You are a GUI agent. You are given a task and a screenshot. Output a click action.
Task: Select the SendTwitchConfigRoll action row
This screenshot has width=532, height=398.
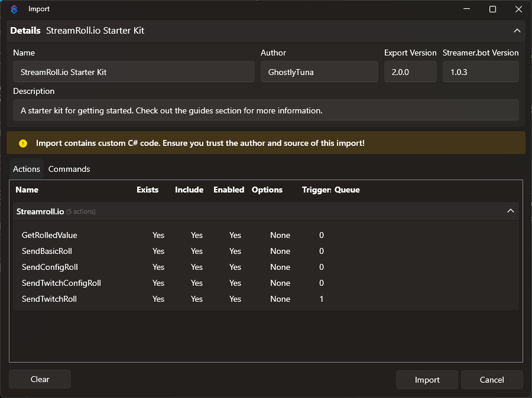[x=61, y=283]
